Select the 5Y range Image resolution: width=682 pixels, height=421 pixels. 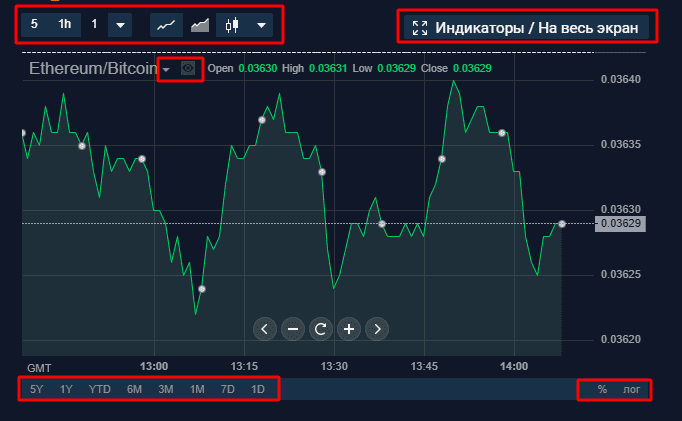[x=37, y=389]
